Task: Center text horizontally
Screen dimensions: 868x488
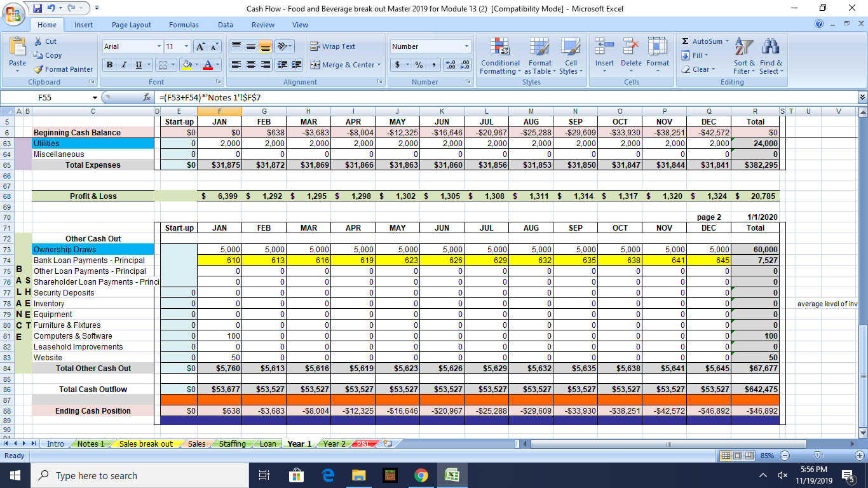Action: (x=250, y=65)
